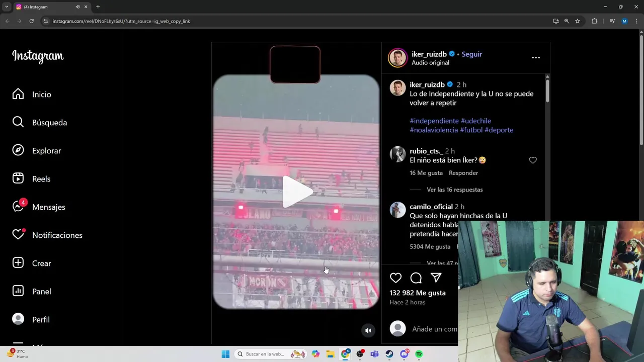View 132 982 Me gusta list

418,293
